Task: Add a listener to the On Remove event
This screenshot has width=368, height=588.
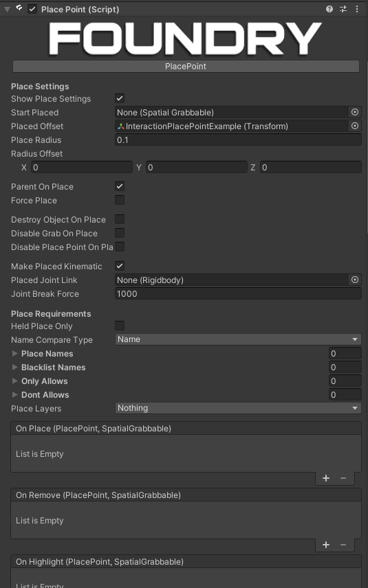Action: click(326, 545)
